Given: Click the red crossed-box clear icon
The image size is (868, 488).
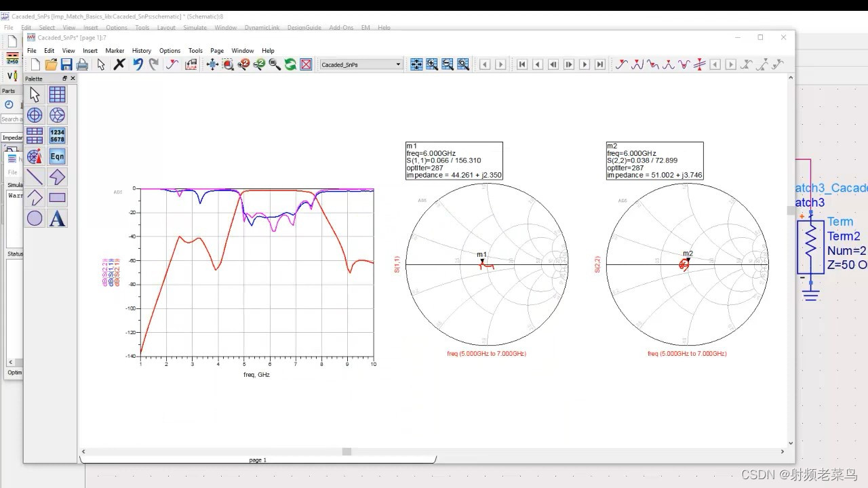Looking at the screenshot, I should 306,64.
